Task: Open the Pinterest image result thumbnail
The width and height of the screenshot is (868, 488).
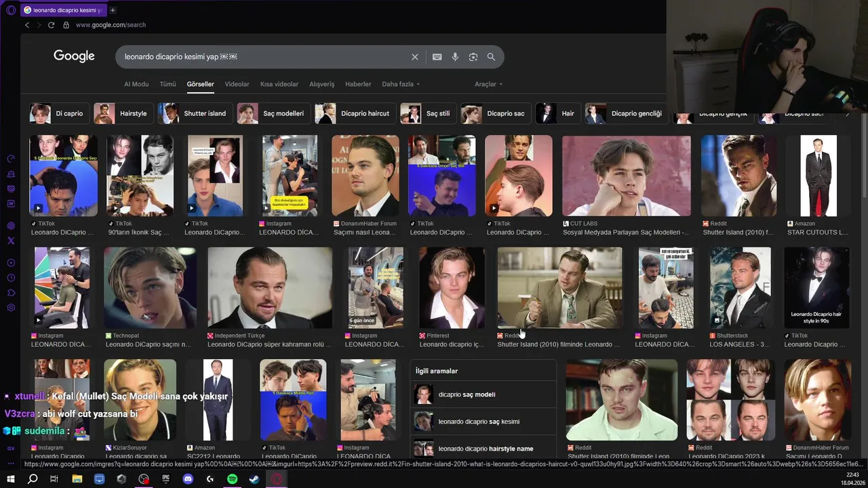Action: point(452,287)
